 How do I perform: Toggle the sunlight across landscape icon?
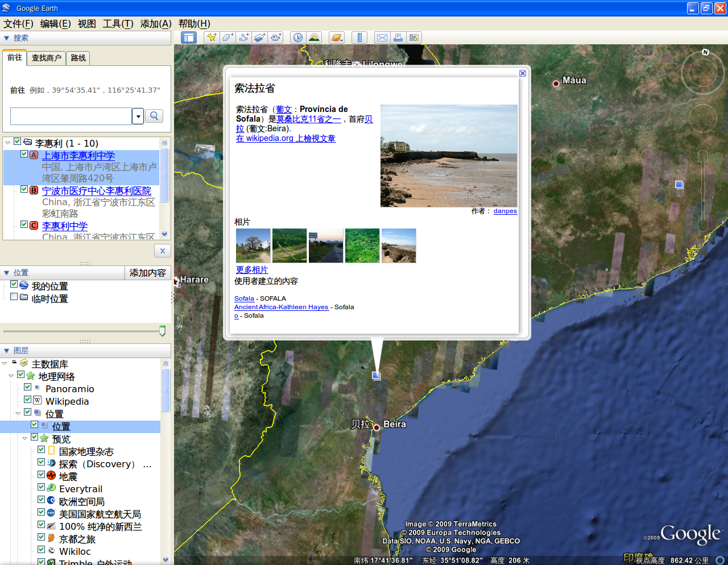(313, 38)
